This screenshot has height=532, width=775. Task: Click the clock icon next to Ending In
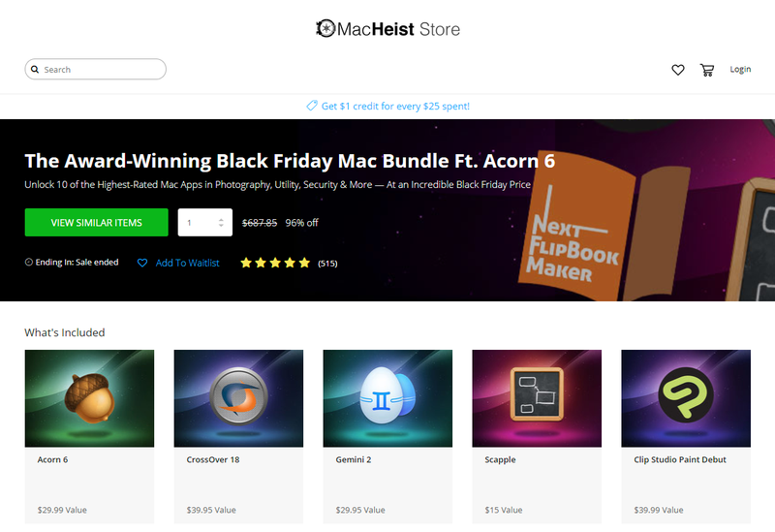tap(29, 262)
